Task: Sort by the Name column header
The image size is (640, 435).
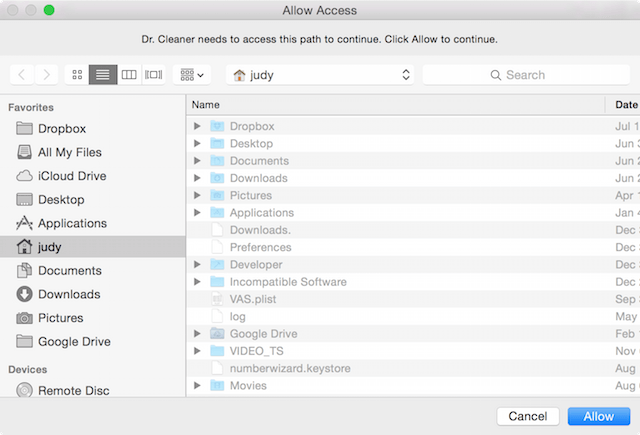Action: [396, 105]
